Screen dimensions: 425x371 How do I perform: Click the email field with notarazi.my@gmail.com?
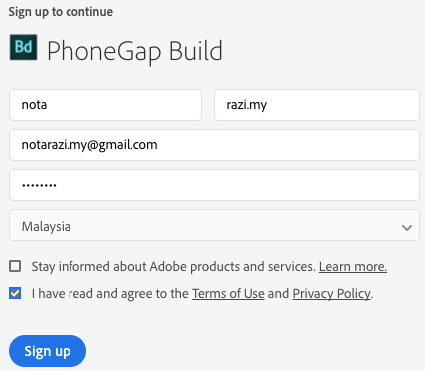click(214, 145)
